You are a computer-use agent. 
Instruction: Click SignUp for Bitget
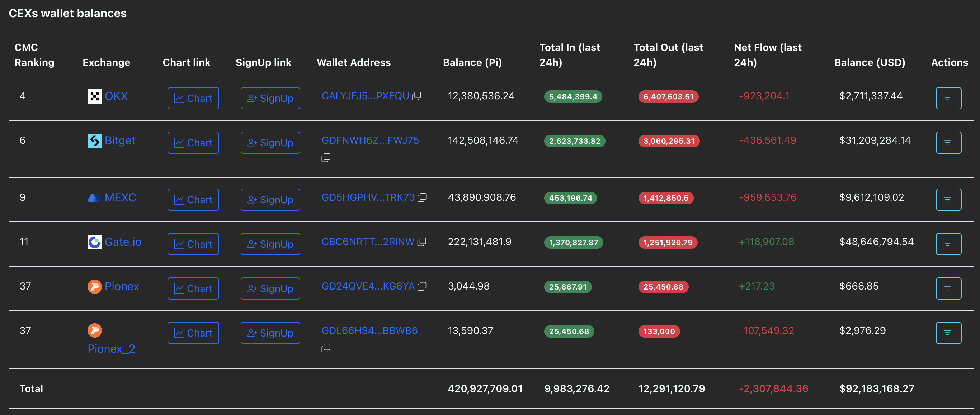coord(270,143)
